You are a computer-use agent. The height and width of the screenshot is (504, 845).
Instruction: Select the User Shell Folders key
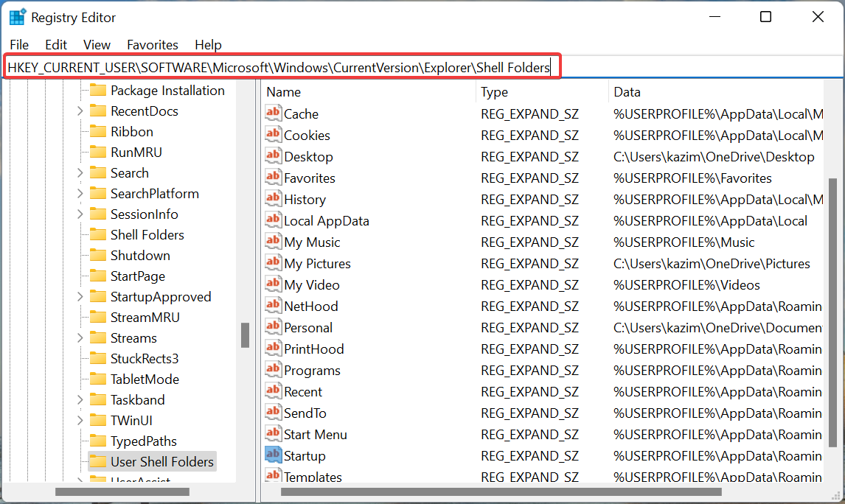pos(161,461)
